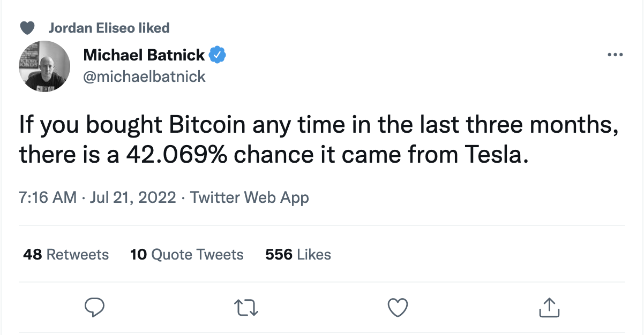Click the blue verified badge
Image resolution: width=644 pixels, height=335 pixels.
(x=217, y=55)
